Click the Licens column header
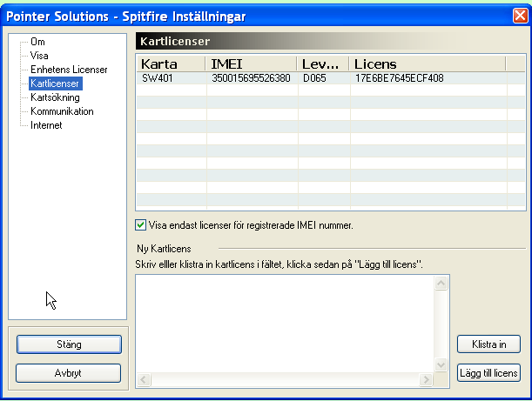Screen dimensions: 532x401 click(428, 64)
